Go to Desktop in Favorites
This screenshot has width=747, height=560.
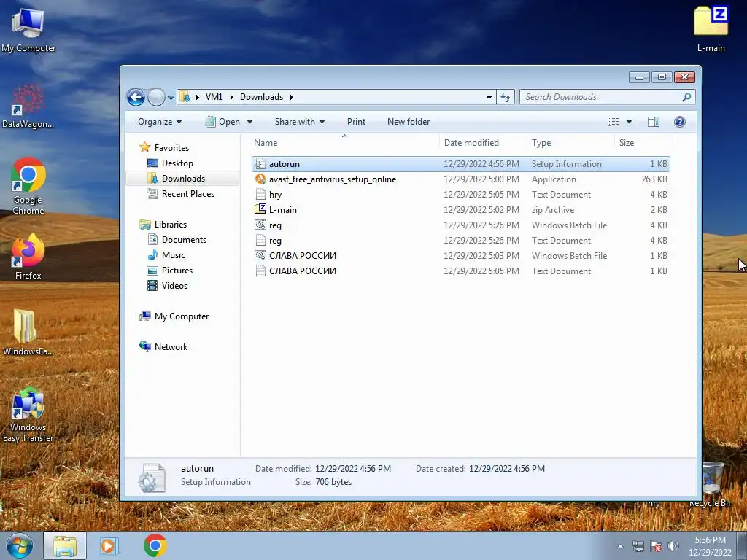170,163
